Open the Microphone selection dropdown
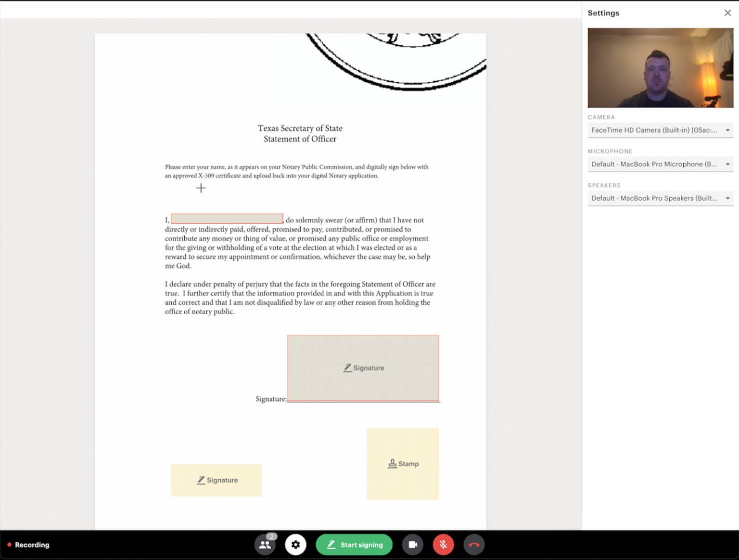 (660, 164)
